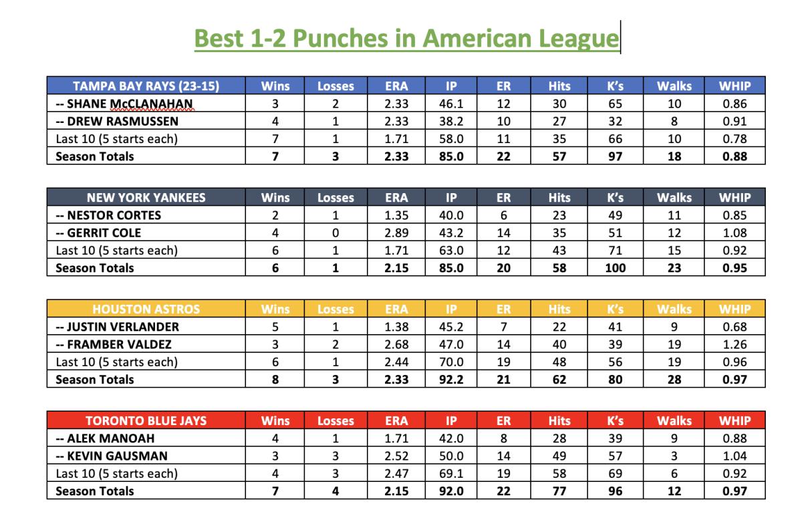This screenshot has width=802, height=532.
Task: Select the Walks header in Blue Jays table
Action: point(674,420)
